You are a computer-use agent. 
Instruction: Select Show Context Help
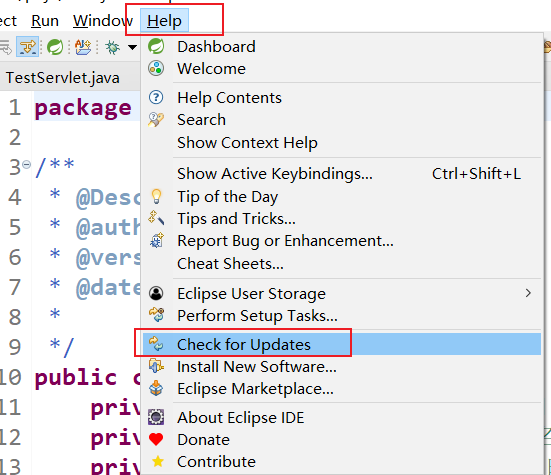click(x=247, y=143)
